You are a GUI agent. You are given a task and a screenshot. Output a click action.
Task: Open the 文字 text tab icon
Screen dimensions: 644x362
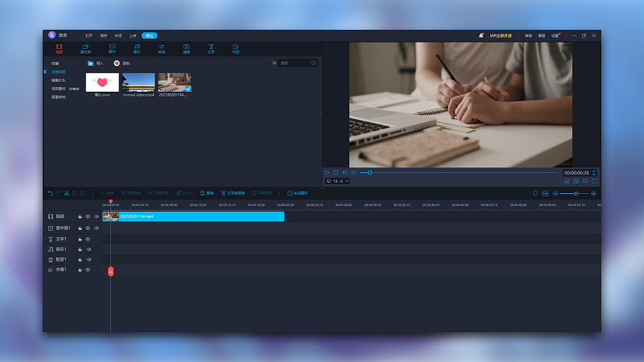(x=211, y=49)
